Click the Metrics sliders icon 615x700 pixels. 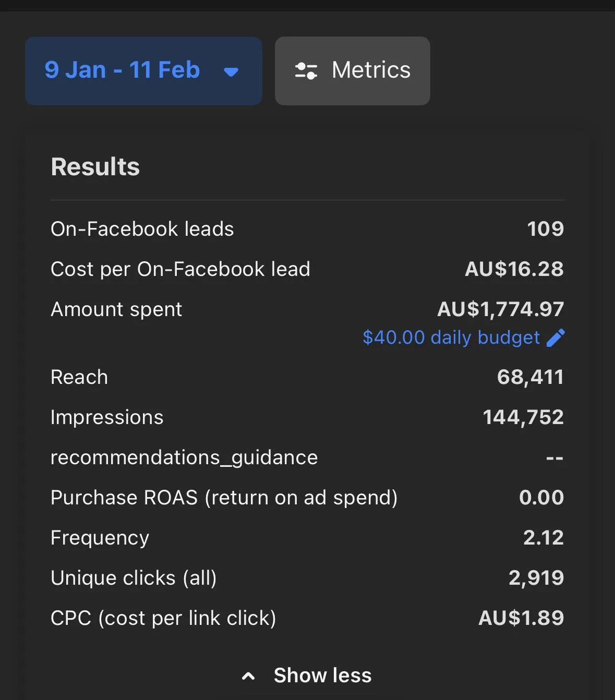coord(306,70)
